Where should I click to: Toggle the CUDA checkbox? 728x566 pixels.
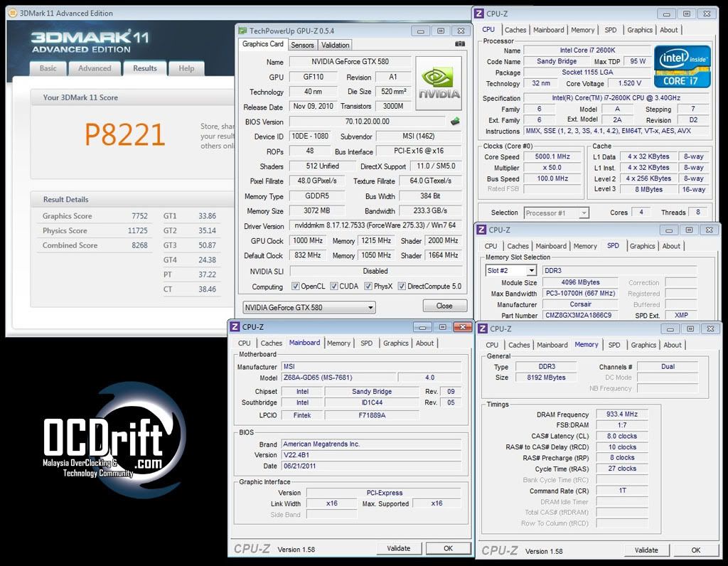[333, 287]
